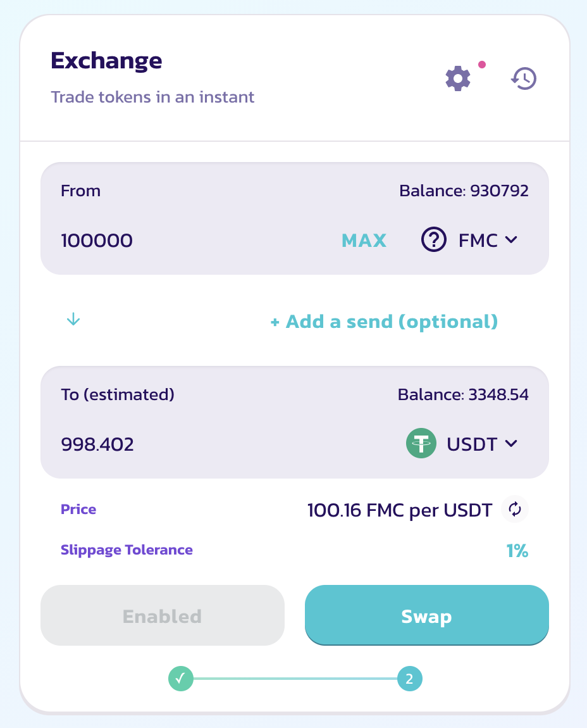Click the green USDT Tether logo
Screen dimensions: 587x728
click(421, 443)
